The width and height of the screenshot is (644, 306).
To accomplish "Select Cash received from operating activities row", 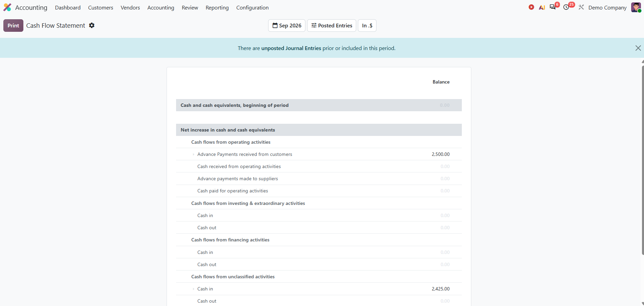I will (x=319, y=166).
